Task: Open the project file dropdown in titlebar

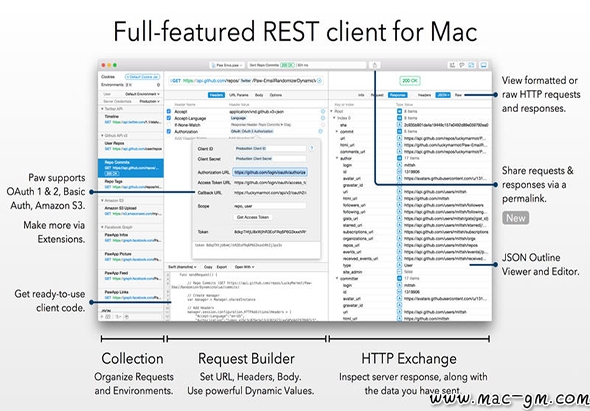Action: pos(227,65)
